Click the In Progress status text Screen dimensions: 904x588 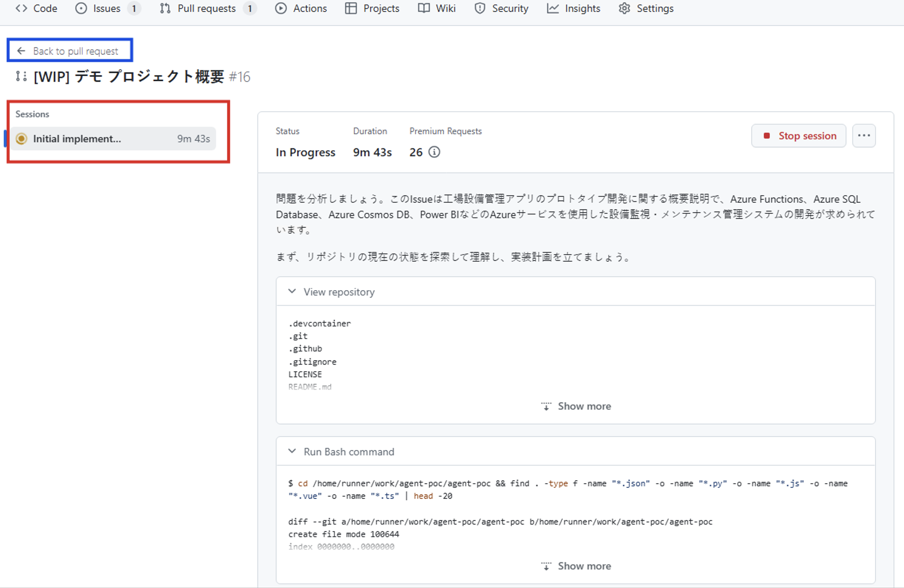coord(305,152)
